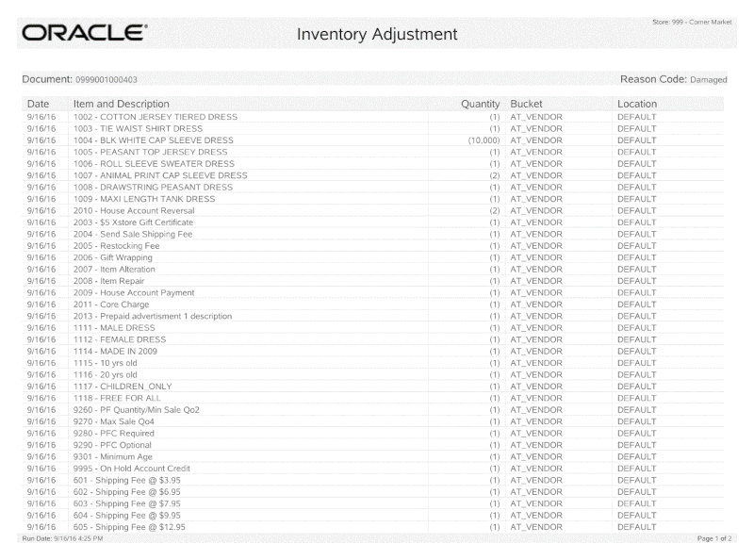Select row 2005 - Restocking Fee
754x560 pixels.
372,246
